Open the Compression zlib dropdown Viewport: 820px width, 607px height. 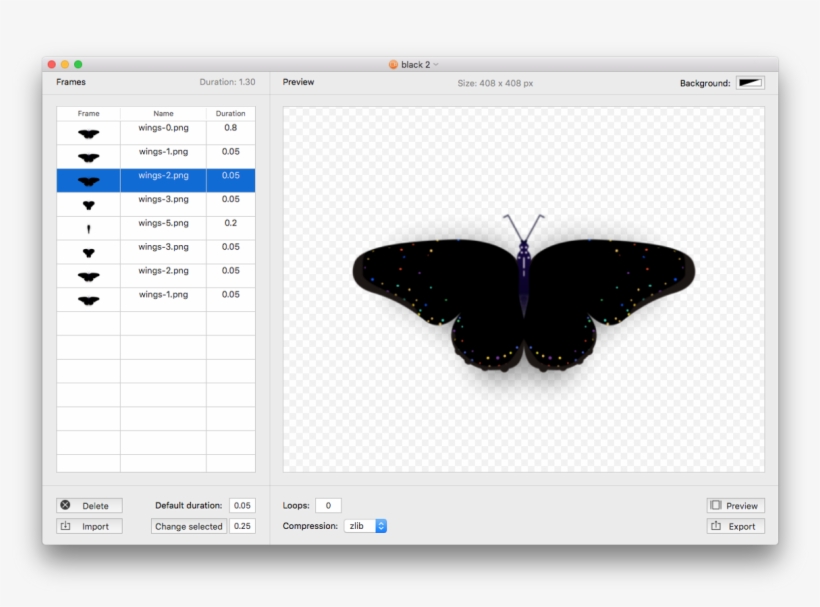tap(362, 525)
